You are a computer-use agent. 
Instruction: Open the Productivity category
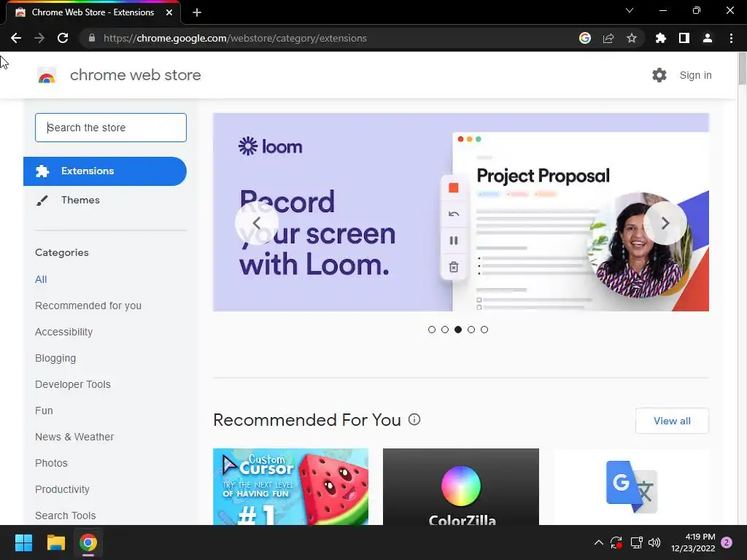point(63,489)
